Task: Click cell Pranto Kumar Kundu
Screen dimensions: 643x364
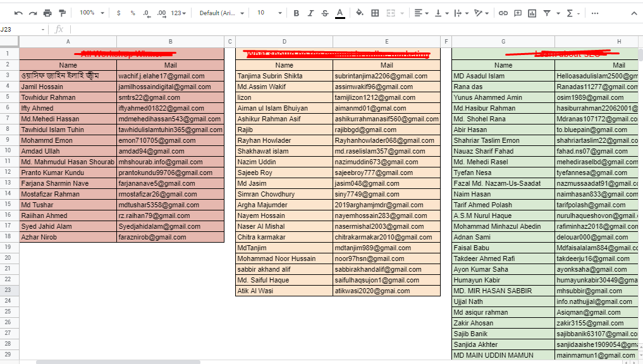Action: pyautogui.click(x=68, y=173)
